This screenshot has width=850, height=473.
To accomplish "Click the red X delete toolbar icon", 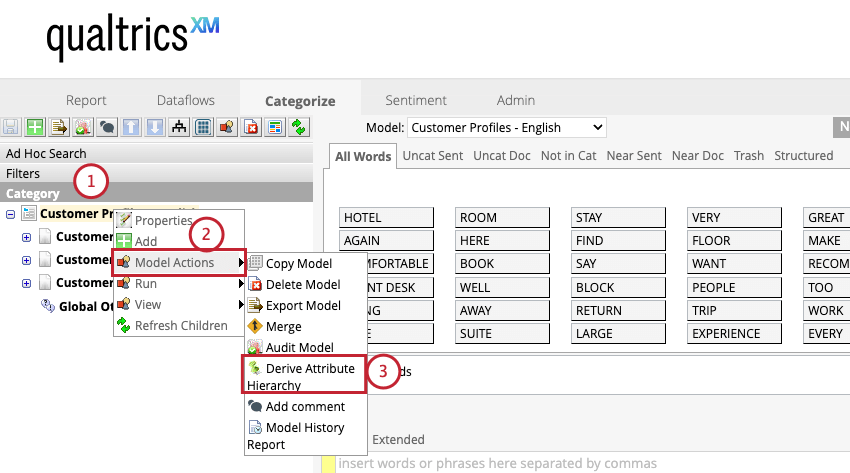I will point(251,127).
